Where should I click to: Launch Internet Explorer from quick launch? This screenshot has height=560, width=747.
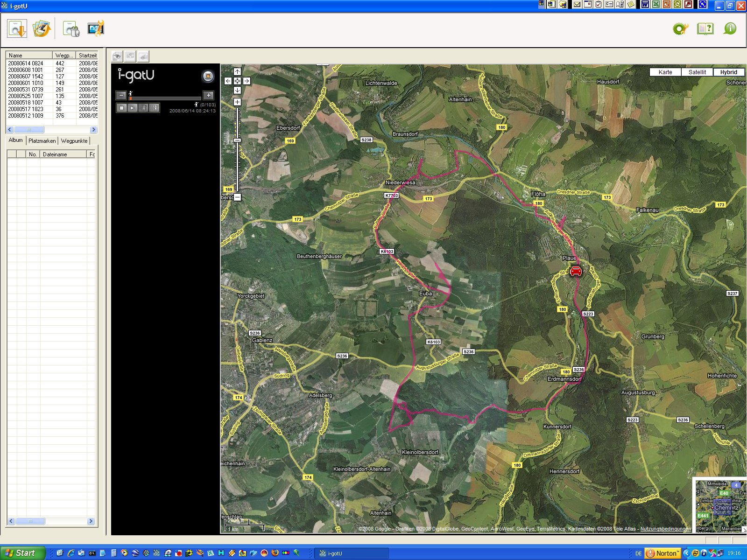click(71, 553)
